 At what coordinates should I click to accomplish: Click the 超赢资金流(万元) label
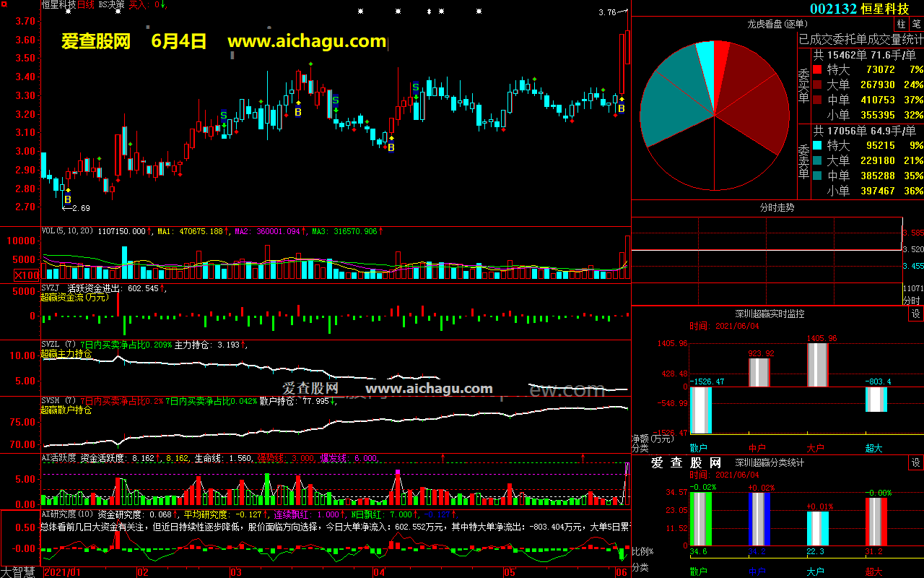point(75,297)
